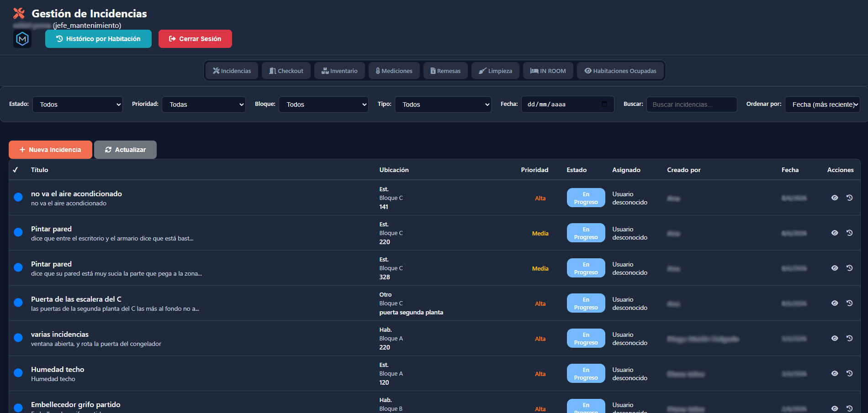Click the Fecha date input field
Viewport: 868px width, 413px height.
568,105
